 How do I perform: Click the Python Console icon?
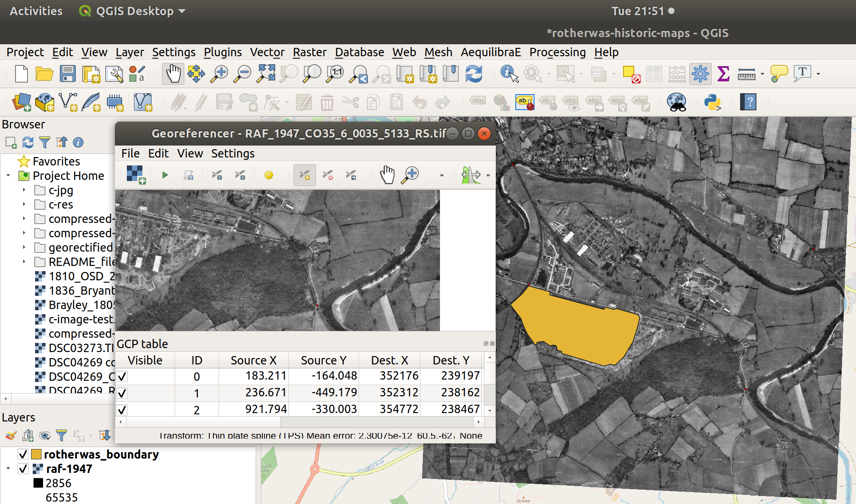tap(712, 102)
